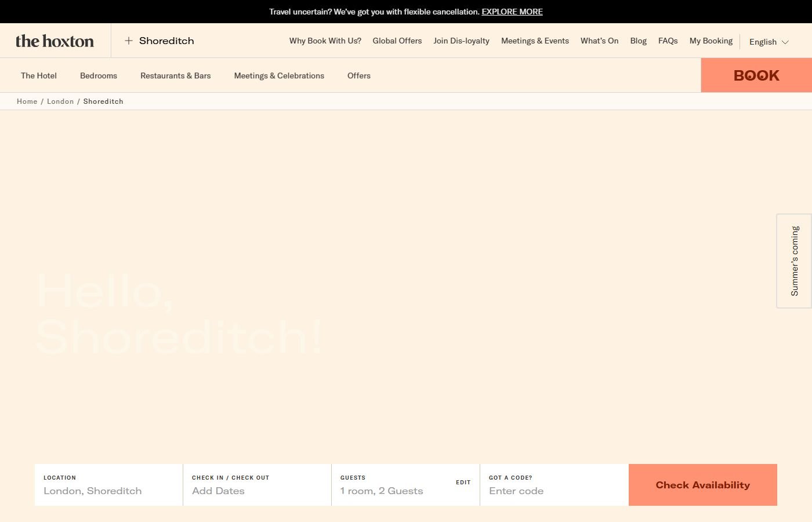812x522 pixels.
Task: Click Check Availability button
Action: point(703,485)
